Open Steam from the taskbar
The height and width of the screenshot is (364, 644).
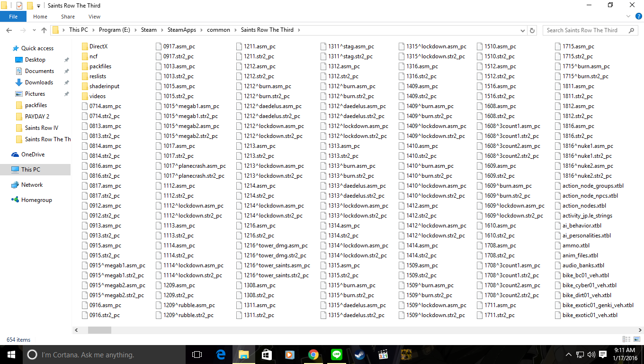point(359,355)
